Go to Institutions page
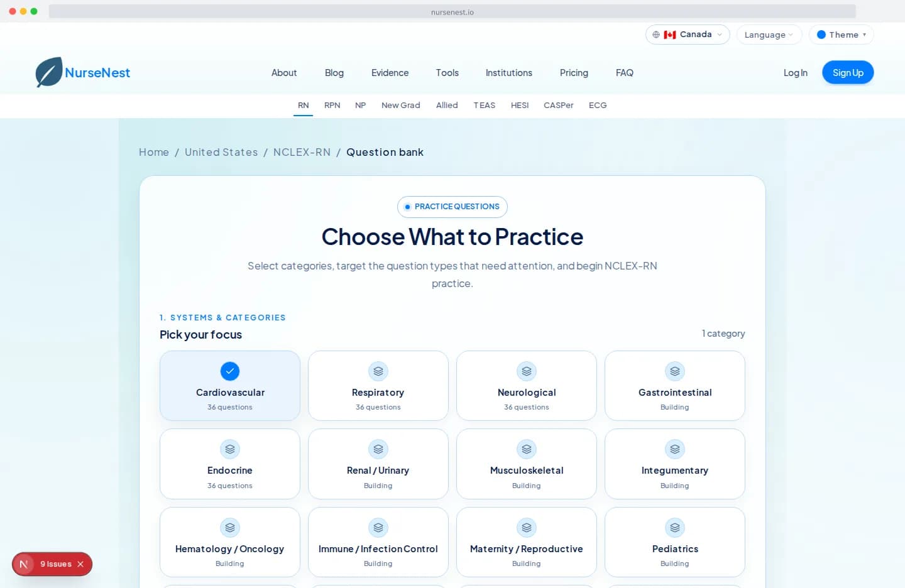Image resolution: width=905 pixels, height=588 pixels. (x=509, y=73)
